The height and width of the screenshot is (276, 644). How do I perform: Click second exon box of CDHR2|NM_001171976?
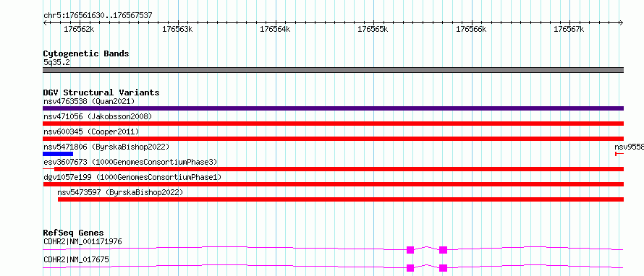click(x=443, y=250)
